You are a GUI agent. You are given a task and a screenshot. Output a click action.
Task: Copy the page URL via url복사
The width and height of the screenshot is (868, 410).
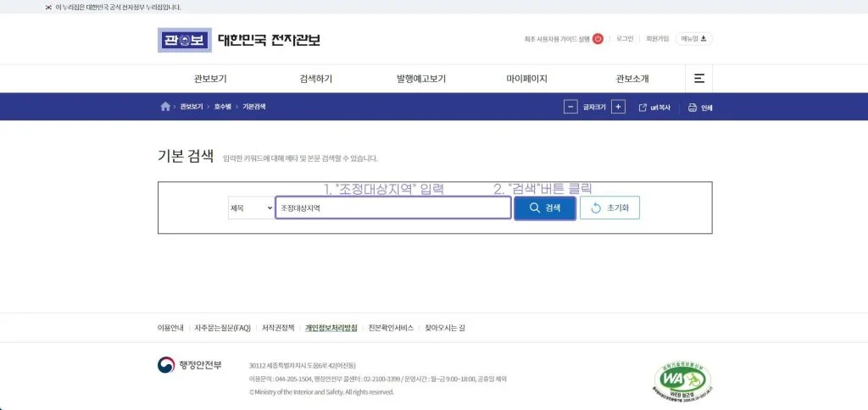point(654,108)
